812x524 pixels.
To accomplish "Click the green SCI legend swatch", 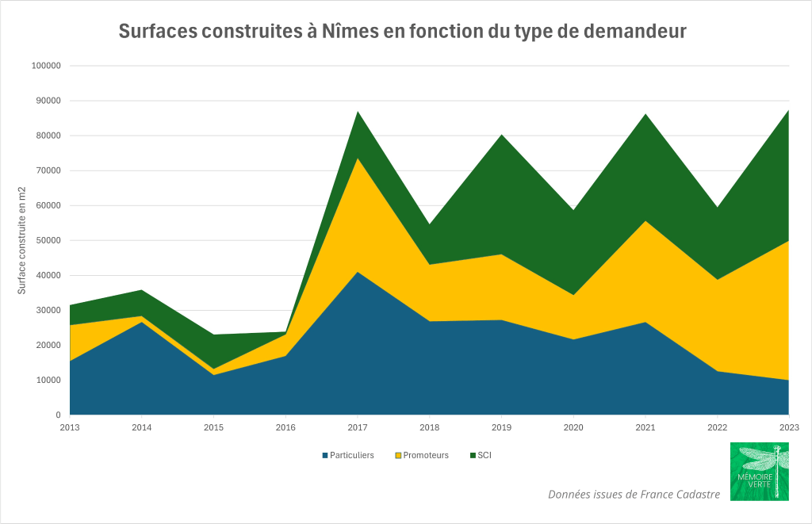I will tap(473, 455).
